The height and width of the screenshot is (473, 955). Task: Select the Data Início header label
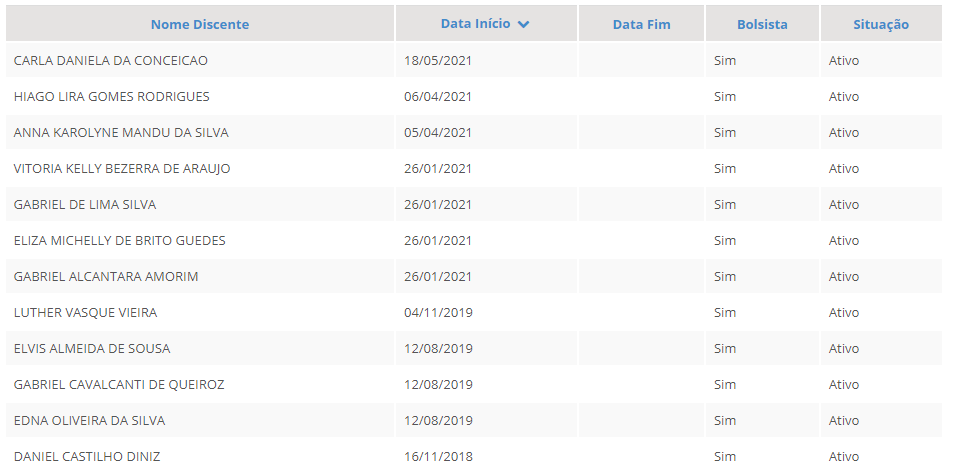pyautogui.click(x=475, y=24)
